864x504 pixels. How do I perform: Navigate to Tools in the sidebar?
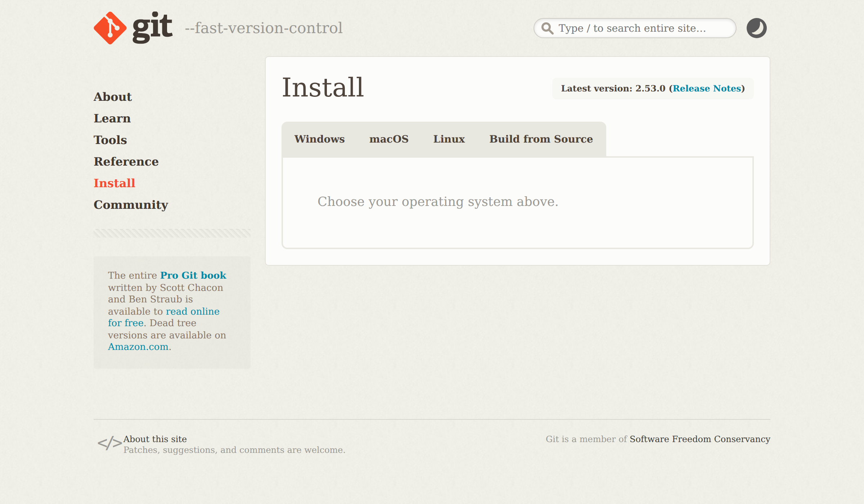tap(110, 140)
